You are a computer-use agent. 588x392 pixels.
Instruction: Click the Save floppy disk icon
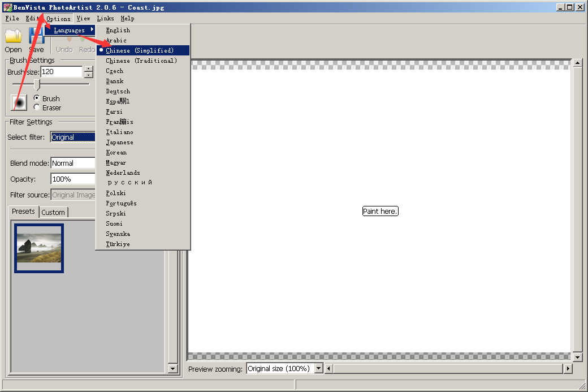click(x=36, y=36)
